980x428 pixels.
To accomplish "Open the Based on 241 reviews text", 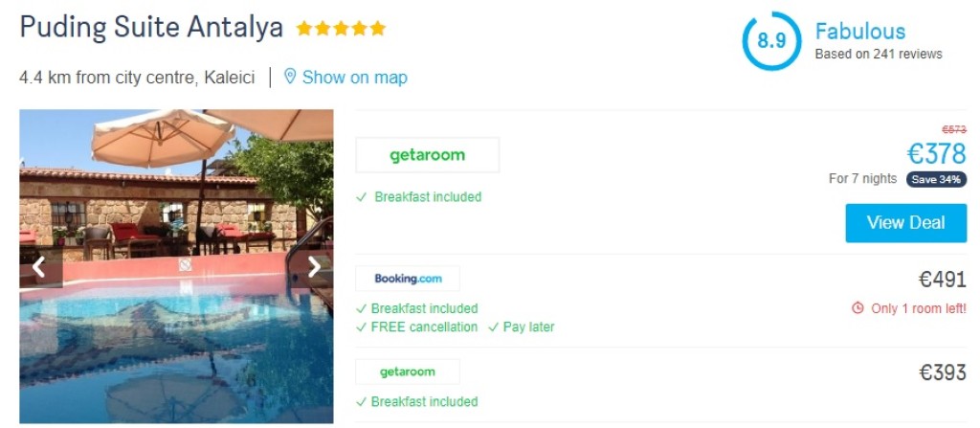I will point(878,55).
